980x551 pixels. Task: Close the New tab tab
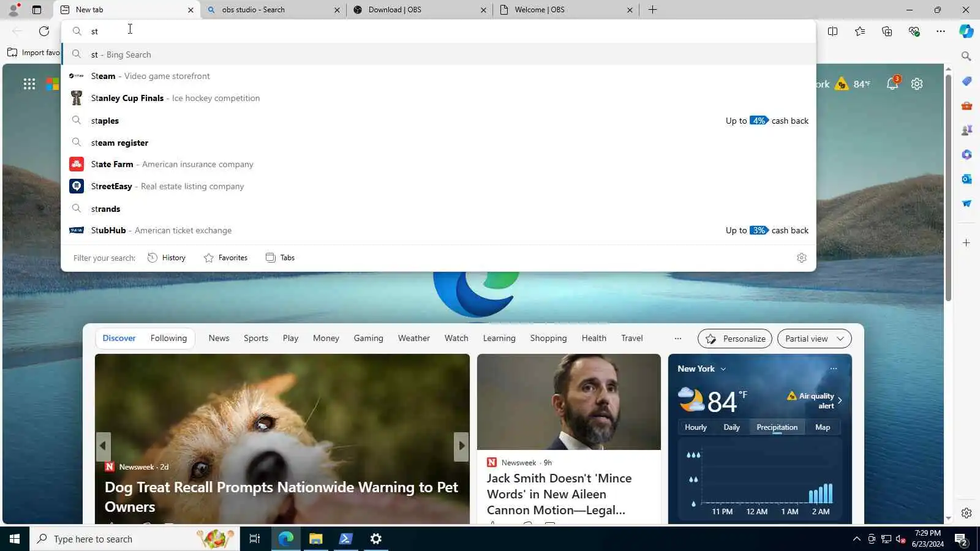pyautogui.click(x=190, y=10)
